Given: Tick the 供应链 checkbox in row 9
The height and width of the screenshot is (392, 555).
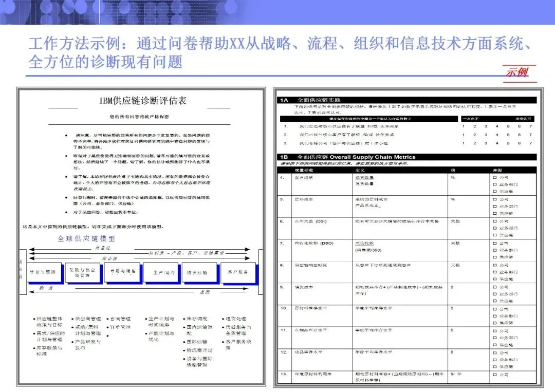Looking at the screenshot, I should (494, 301).
